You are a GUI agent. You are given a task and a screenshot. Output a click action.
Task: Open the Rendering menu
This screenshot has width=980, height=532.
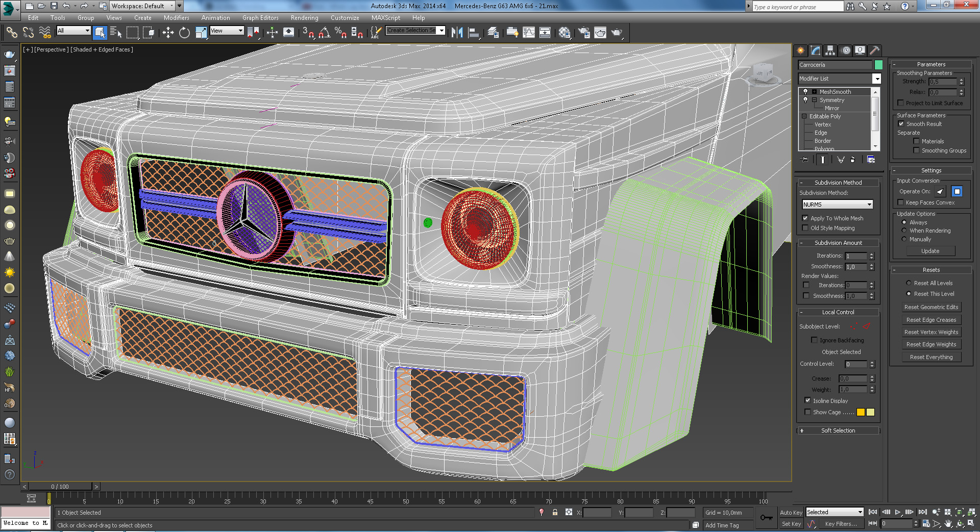point(304,18)
